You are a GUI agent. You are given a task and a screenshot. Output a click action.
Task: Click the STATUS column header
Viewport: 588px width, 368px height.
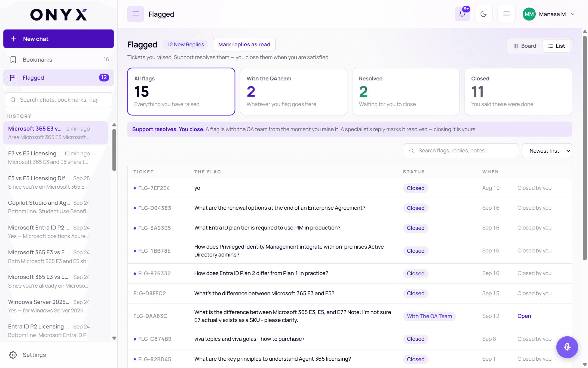coord(414,172)
